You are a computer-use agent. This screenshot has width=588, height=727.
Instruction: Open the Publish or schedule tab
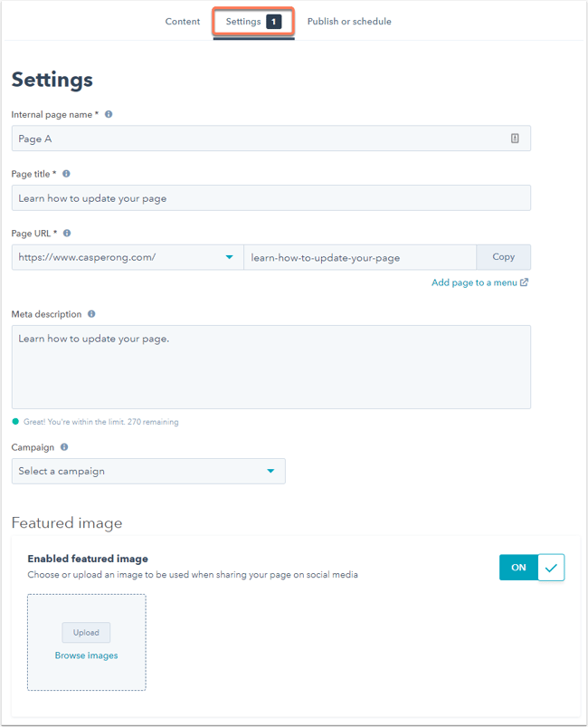pyautogui.click(x=349, y=22)
